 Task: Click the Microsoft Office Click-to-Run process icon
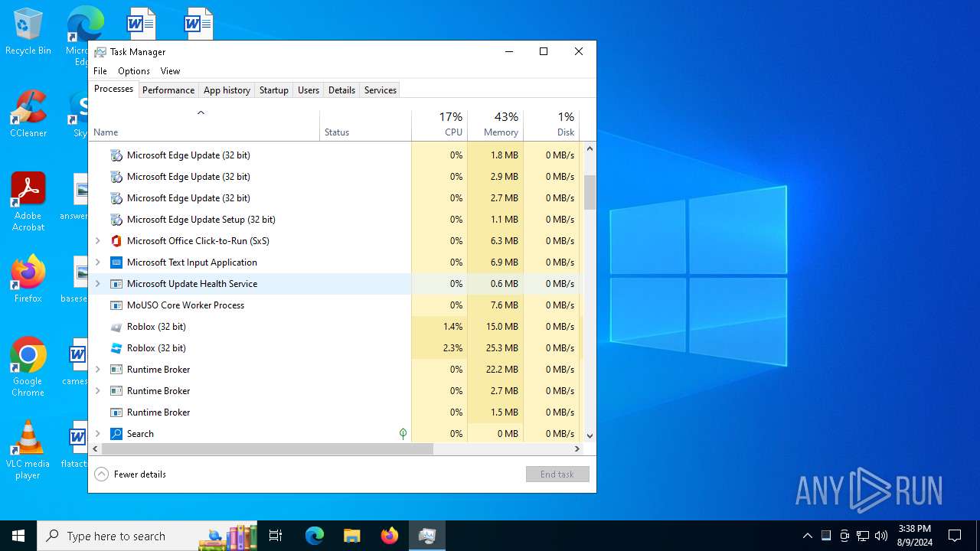116,241
